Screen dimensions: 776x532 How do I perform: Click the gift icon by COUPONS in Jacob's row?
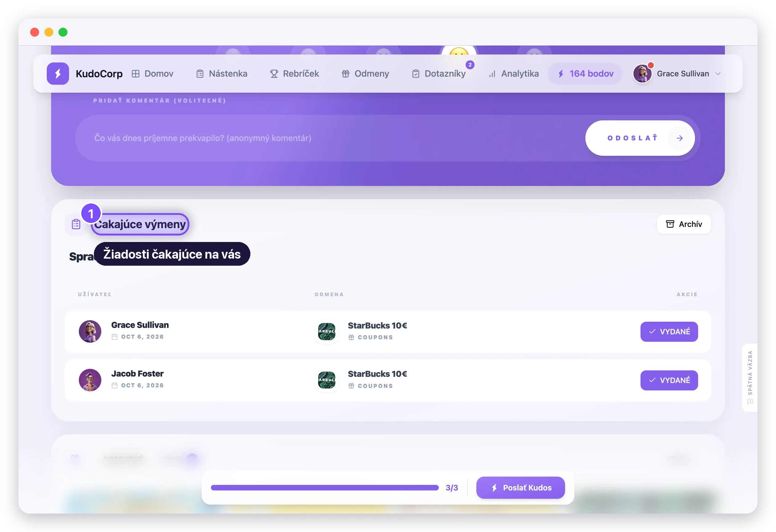[x=351, y=386]
